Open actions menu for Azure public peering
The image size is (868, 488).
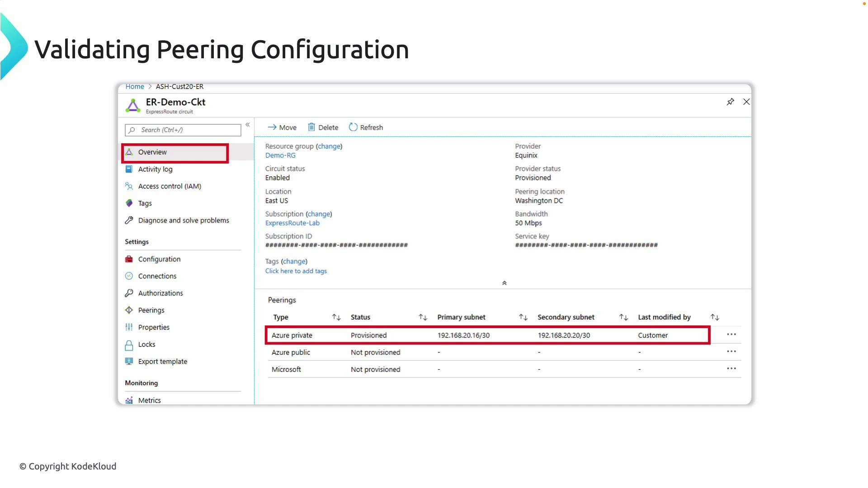731,351
